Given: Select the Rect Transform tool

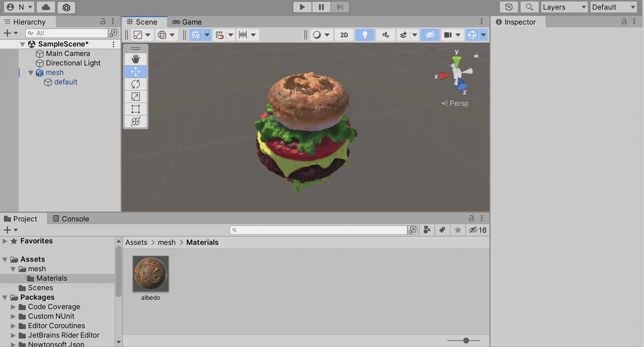Looking at the screenshot, I should 136,109.
